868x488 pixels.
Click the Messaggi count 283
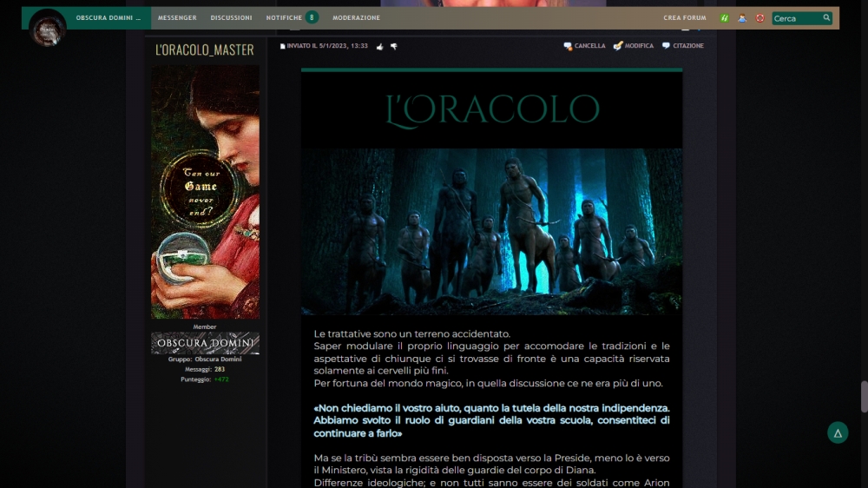(220, 369)
